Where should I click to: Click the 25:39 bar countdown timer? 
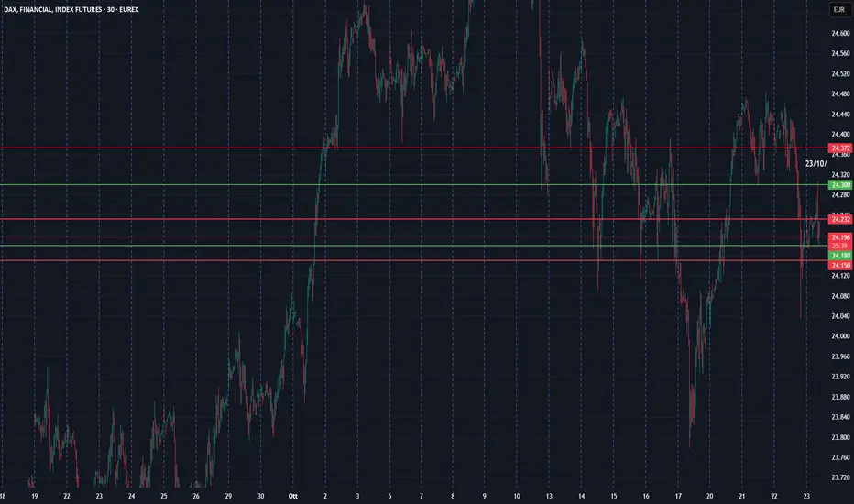click(x=839, y=246)
